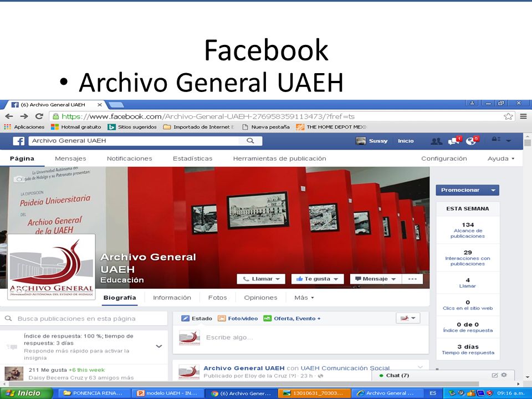Open UAEH Comunicación Social link in post

coord(345,368)
